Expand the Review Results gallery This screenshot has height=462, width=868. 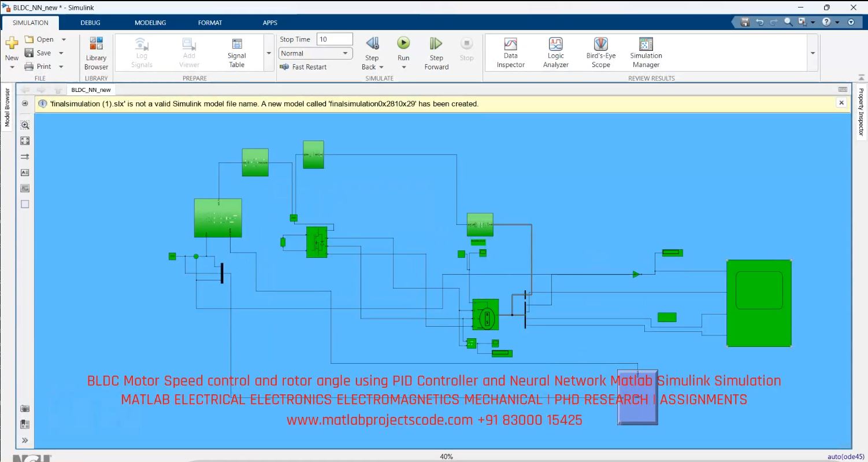click(x=813, y=53)
